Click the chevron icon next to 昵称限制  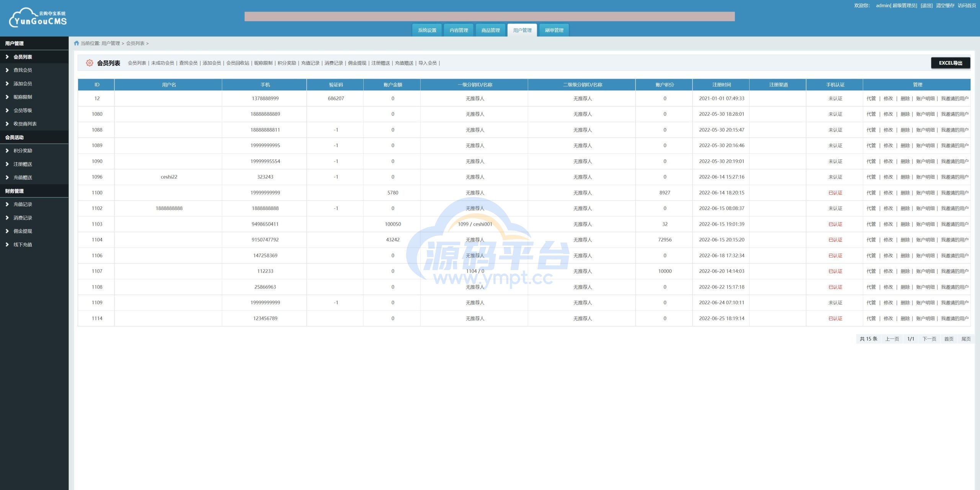(x=7, y=97)
